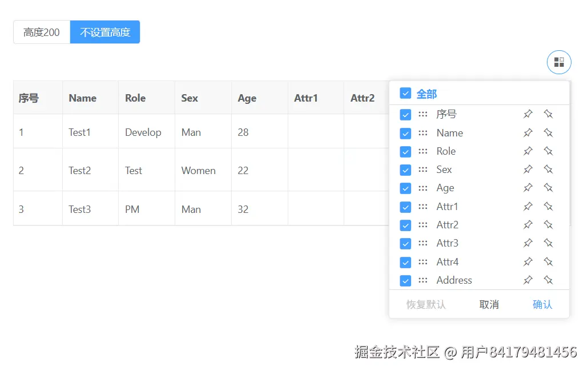Switch to the 高度200 option
The width and height of the screenshot is (588, 371).
click(x=42, y=33)
